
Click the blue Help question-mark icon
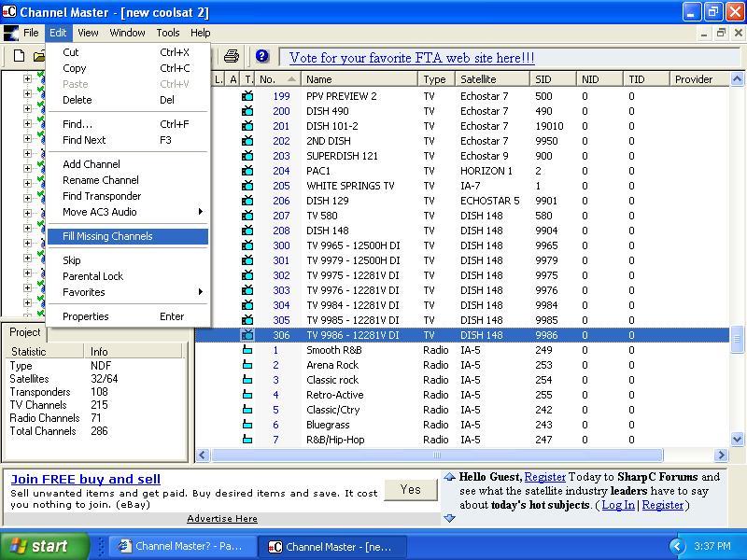[x=262, y=56]
